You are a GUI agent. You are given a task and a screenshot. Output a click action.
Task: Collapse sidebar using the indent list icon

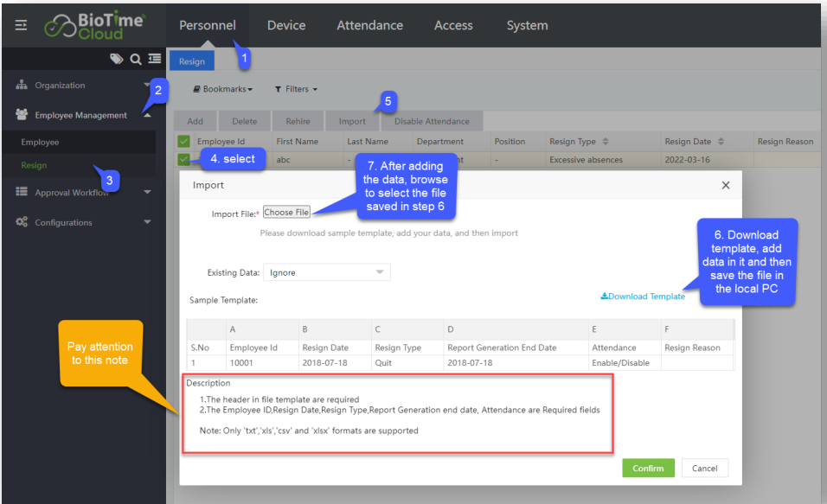(x=154, y=59)
